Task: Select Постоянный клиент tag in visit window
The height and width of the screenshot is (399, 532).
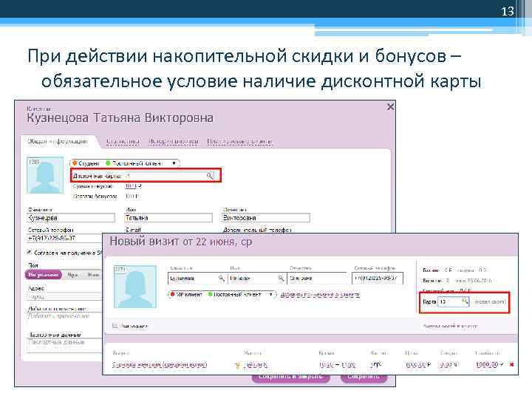Action: (x=234, y=295)
